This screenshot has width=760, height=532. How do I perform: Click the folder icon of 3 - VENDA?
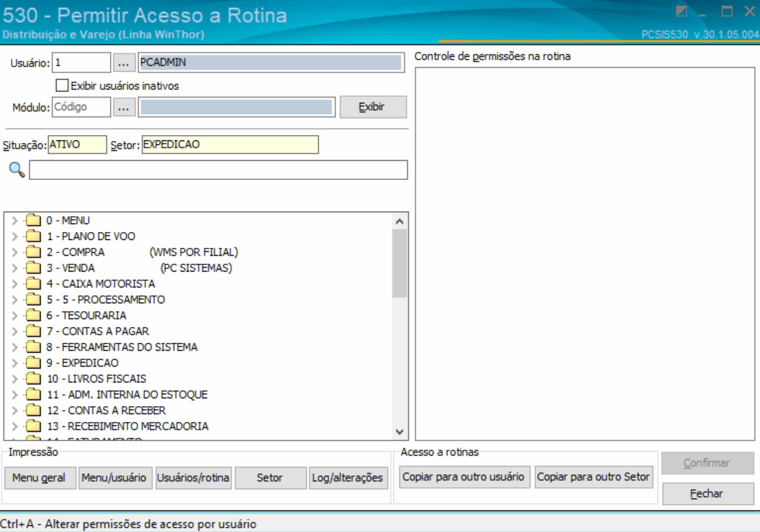click(x=34, y=268)
